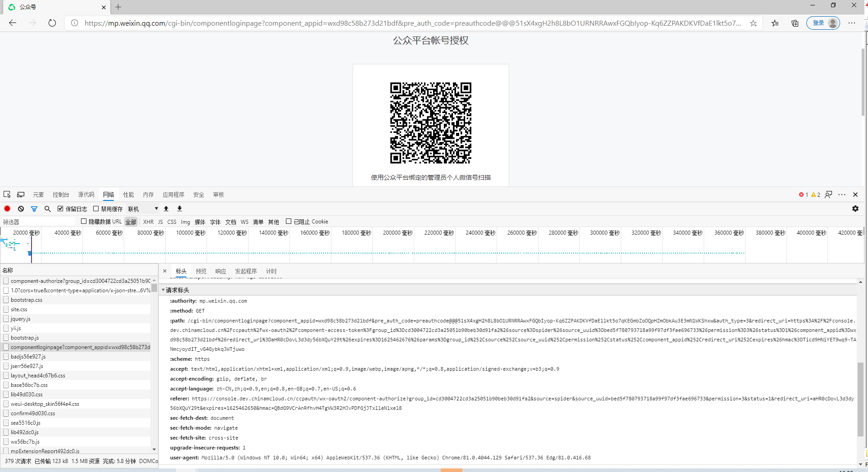
Task: Open the 发起程序 tab of the request
Action: (246, 271)
